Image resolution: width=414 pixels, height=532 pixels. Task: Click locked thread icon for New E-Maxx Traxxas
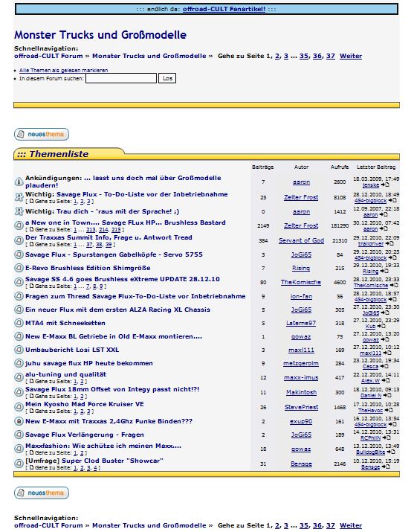pos(19,421)
